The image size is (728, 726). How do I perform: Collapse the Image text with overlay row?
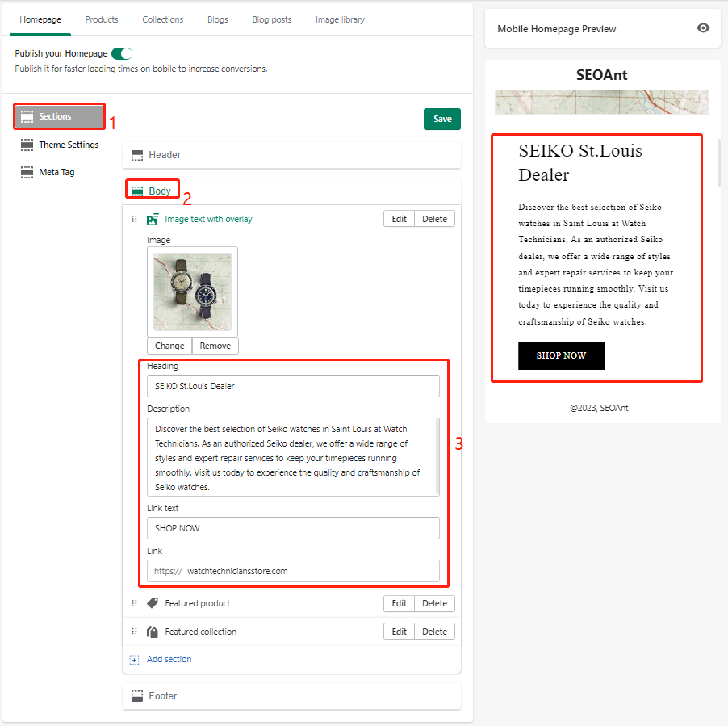pos(208,219)
